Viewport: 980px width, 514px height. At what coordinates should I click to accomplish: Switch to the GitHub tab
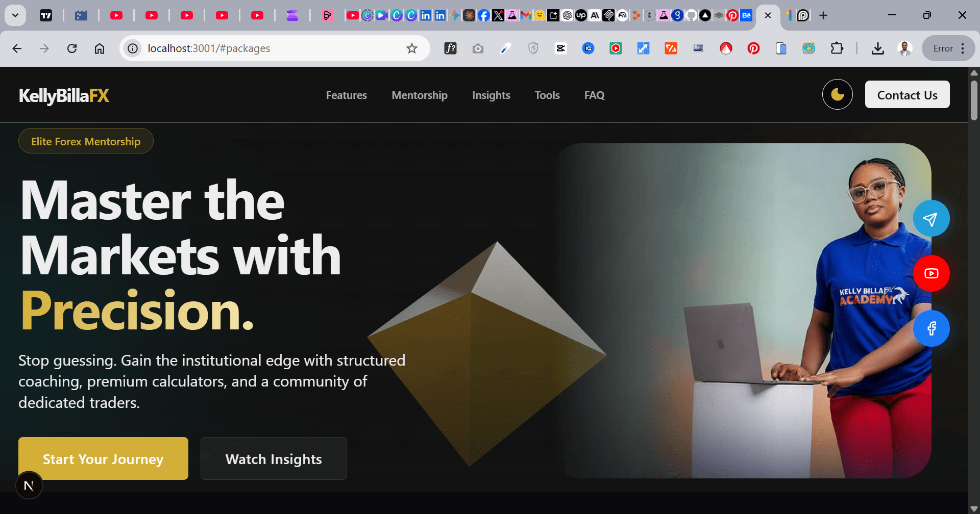pos(691,15)
